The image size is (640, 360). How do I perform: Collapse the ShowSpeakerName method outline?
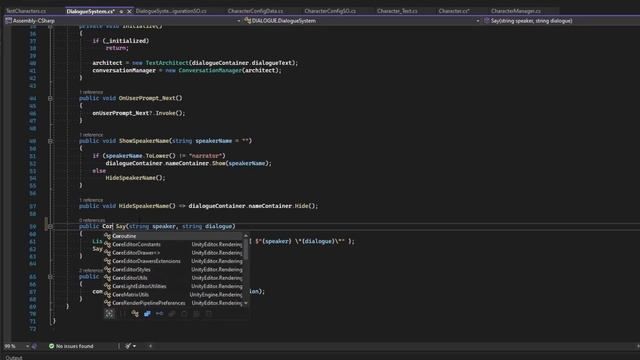coord(50,141)
